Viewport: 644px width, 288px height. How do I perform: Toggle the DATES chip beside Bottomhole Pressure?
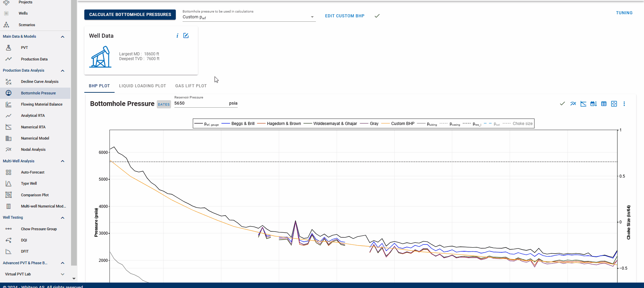[164, 105]
